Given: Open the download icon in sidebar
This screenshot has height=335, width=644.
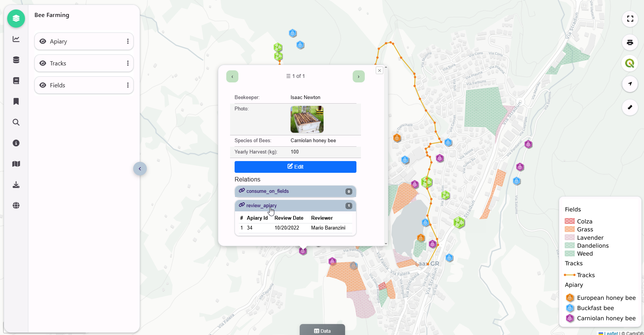Looking at the screenshot, I should pos(16,185).
